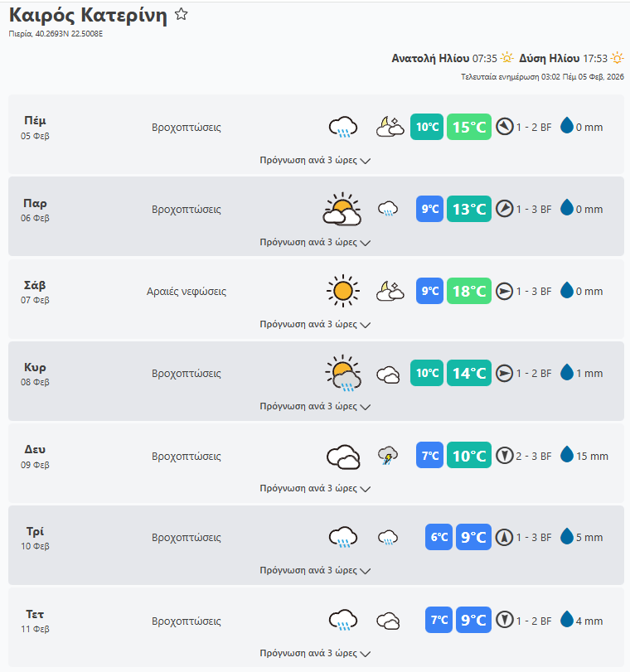Click Saturday's 18°C high temperature badge
This screenshot has width=630, height=672.
tap(469, 291)
